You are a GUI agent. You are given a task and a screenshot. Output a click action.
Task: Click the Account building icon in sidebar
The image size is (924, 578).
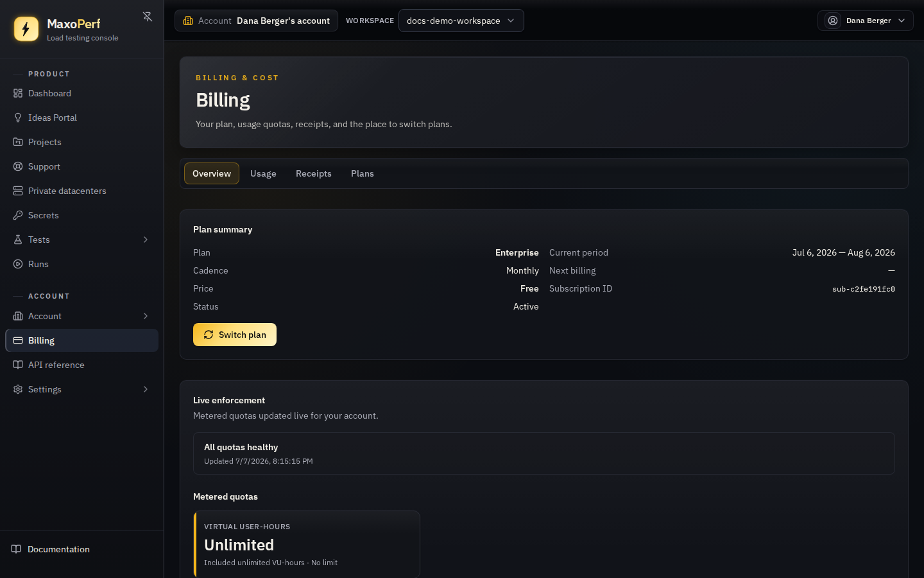click(18, 316)
